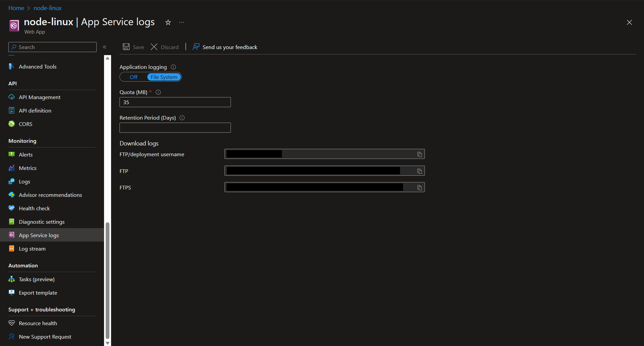Open the more options ellipsis

point(182,23)
